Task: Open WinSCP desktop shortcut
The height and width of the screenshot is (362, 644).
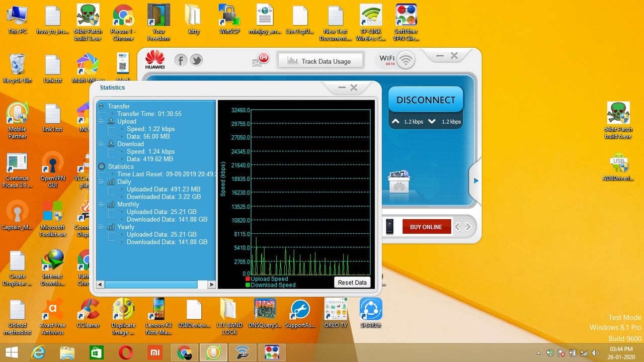Action: pyautogui.click(x=229, y=20)
